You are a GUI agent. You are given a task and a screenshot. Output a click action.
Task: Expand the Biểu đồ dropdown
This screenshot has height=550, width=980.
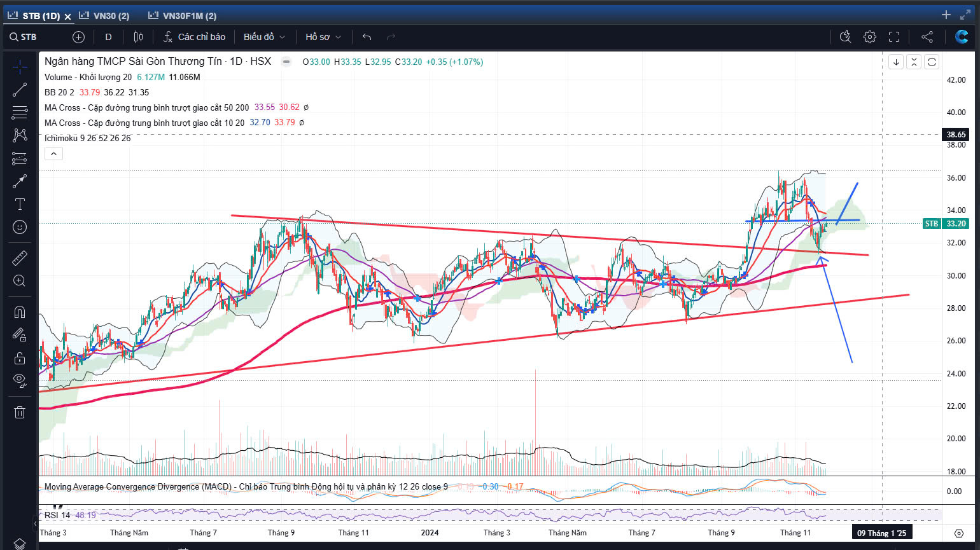(x=264, y=37)
